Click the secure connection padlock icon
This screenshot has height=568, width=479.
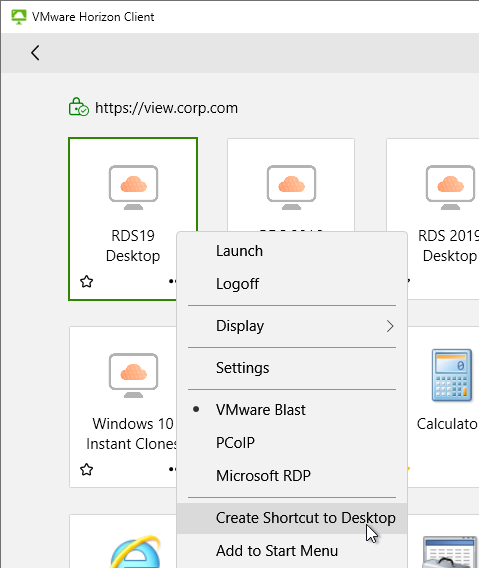point(79,107)
